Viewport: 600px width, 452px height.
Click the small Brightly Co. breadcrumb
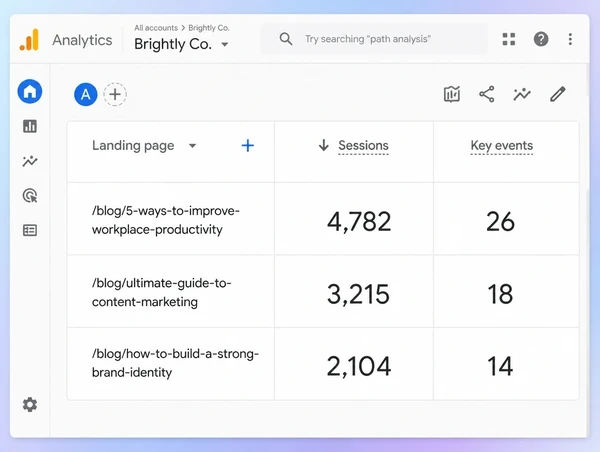click(x=209, y=28)
